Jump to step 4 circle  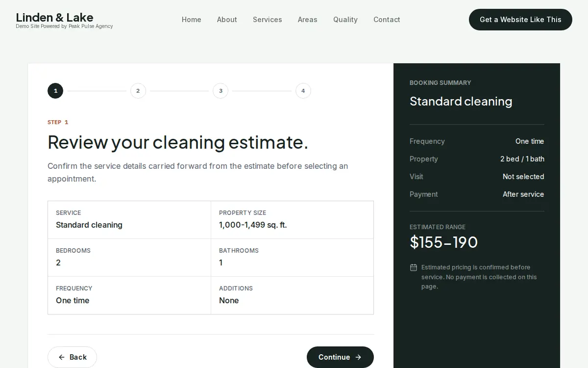click(303, 91)
